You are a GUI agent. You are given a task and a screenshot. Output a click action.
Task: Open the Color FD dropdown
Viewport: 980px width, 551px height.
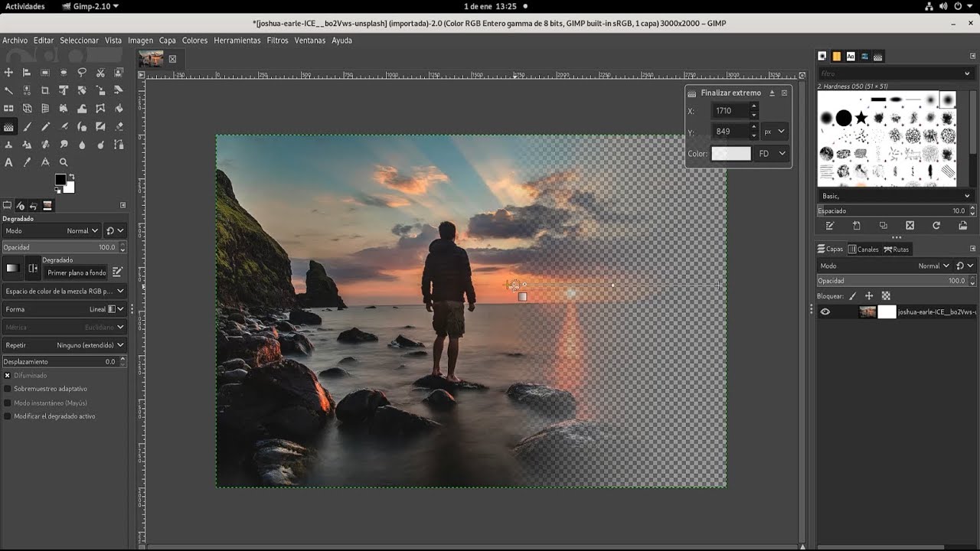(x=772, y=154)
